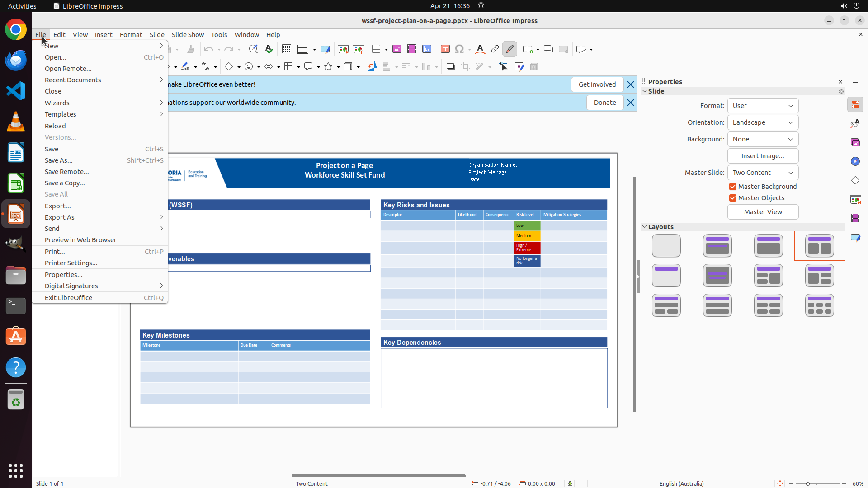Click the Insert Text Box icon

click(x=445, y=49)
